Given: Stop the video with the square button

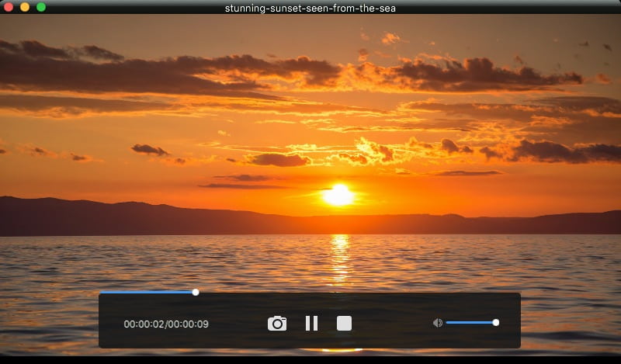Looking at the screenshot, I should (344, 323).
